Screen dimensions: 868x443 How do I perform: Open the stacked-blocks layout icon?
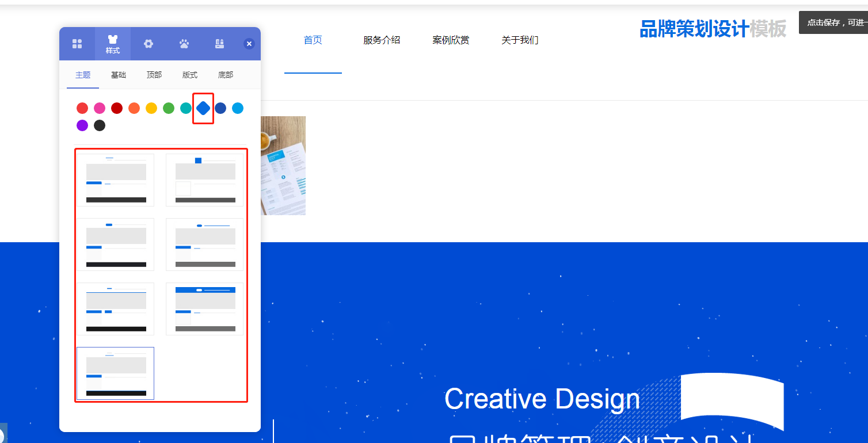219,44
